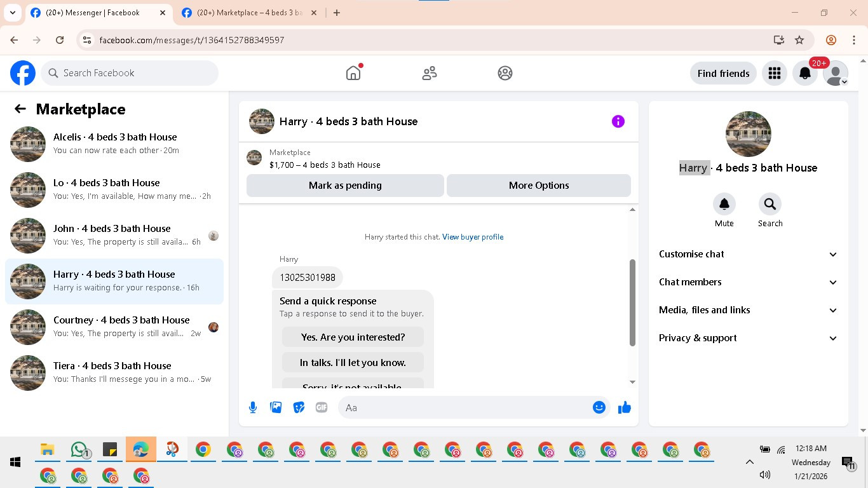The image size is (868, 488).
Task: Bookmark this page with the star icon
Action: [799, 40]
